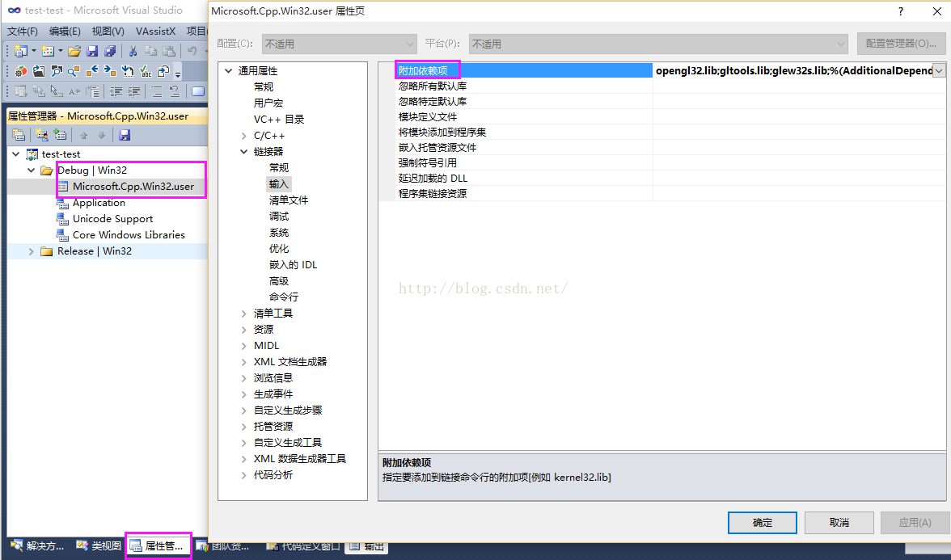Select 命令行 under linker node
Image resolution: width=951 pixels, height=560 pixels.
284,297
